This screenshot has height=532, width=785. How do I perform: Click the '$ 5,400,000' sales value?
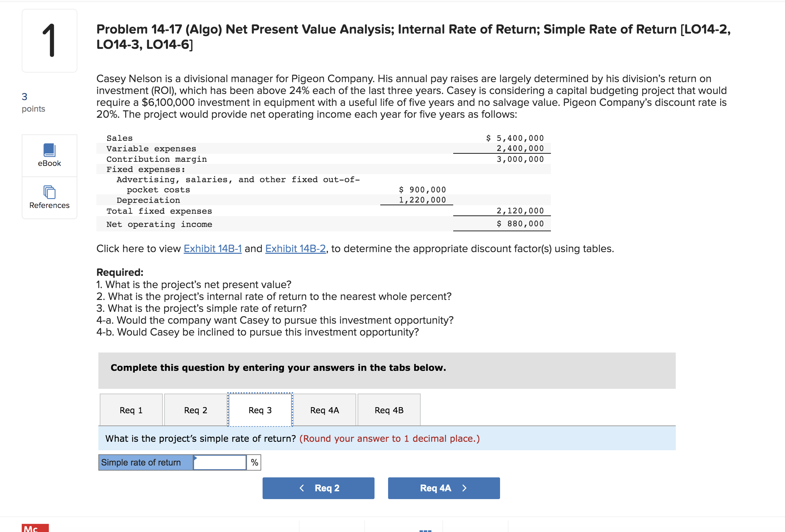point(515,138)
